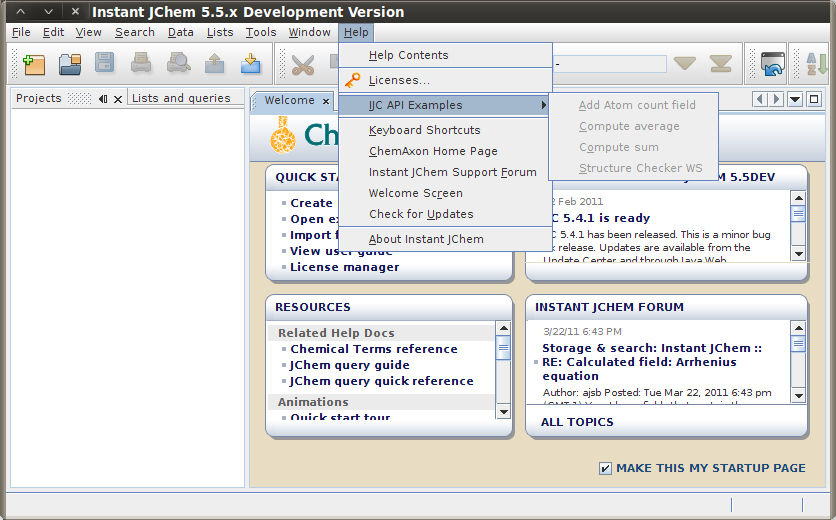This screenshot has width=836, height=520.
Task: Choose Check for Updates menu item
Action: click(x=420, y=214)
